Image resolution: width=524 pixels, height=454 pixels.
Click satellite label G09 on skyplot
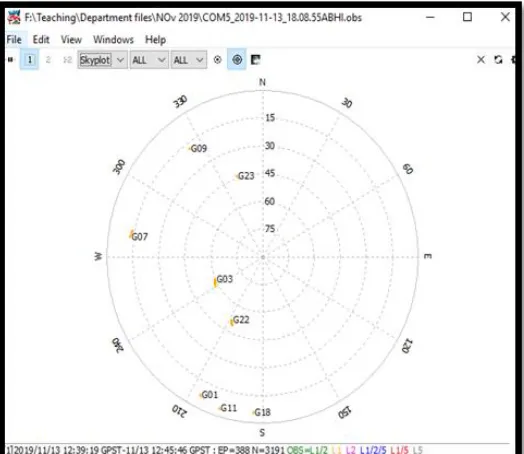(x=199, y=148)
